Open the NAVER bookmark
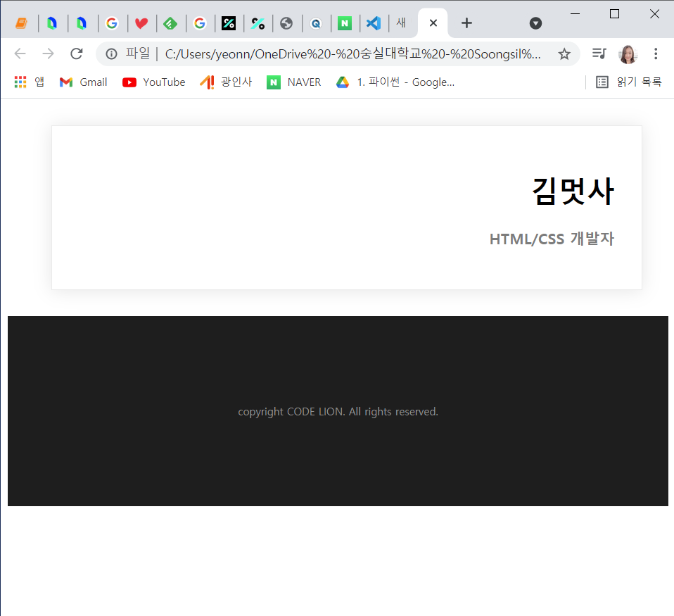The height and width of the screenshot is (616, 674). click(x=294, y=82)
